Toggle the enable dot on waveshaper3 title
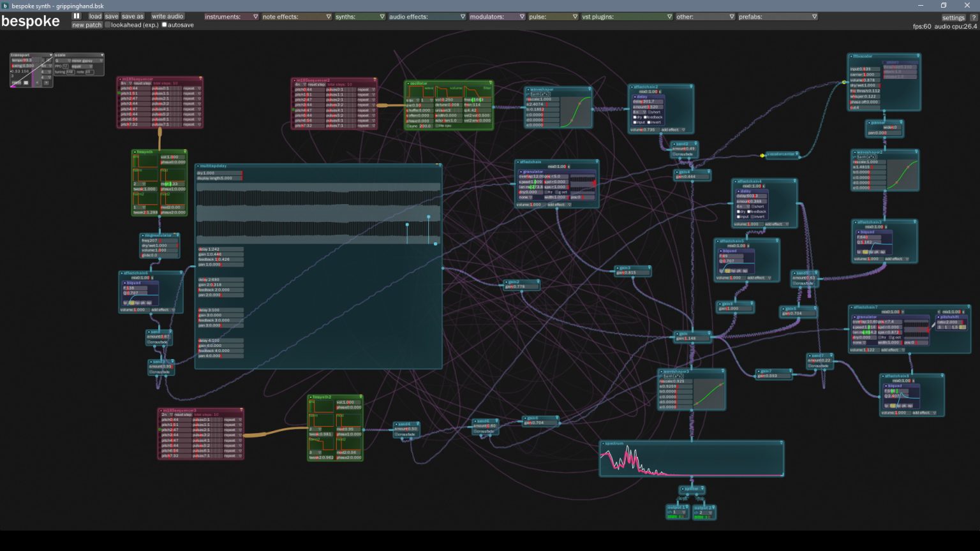Screen dimensions: 980x551 (x=661, y=371)
